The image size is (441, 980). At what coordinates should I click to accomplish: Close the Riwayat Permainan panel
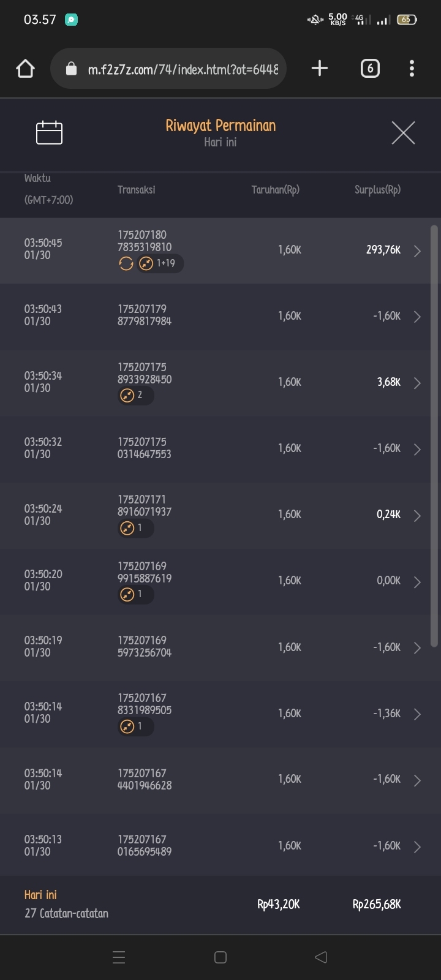(x=403, y=132)
